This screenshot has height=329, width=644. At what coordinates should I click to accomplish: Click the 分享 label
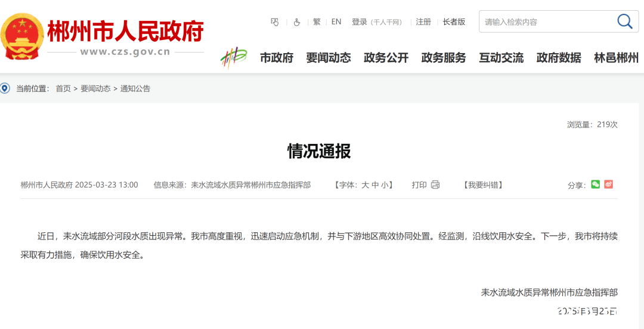point(577,186)
